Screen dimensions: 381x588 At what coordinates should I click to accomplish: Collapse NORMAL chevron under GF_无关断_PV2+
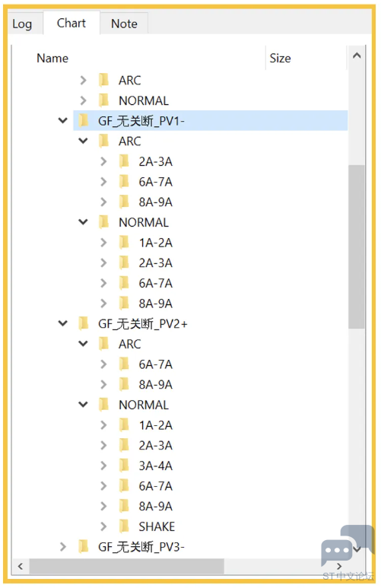point(83,404)
